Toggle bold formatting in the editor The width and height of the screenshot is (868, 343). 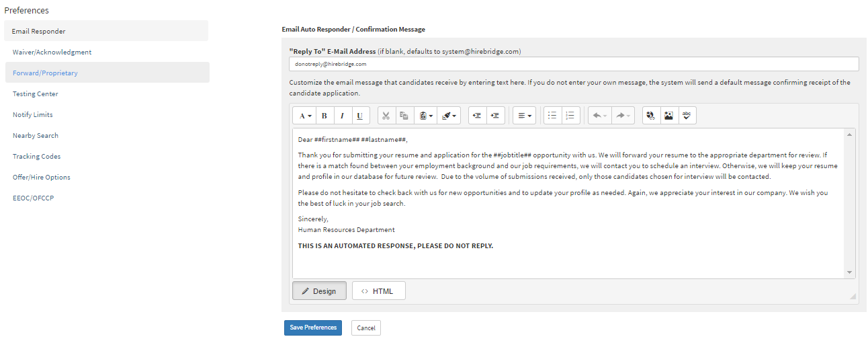pyautogui.click(x=324, y=116)
